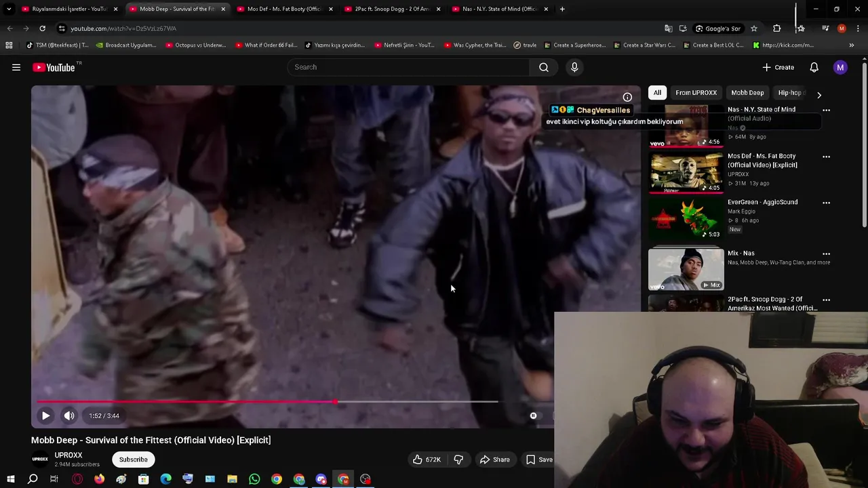The width and height of the screenshot is (868, 488).
Task: Open OBS Studio from the taskbar
Action: 366,479
